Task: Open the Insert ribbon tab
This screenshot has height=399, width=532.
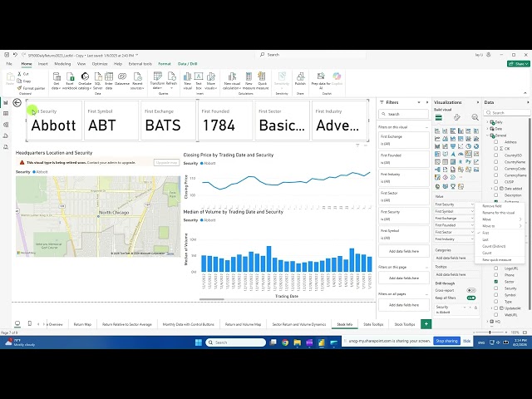Action: [x=42, y=64]
